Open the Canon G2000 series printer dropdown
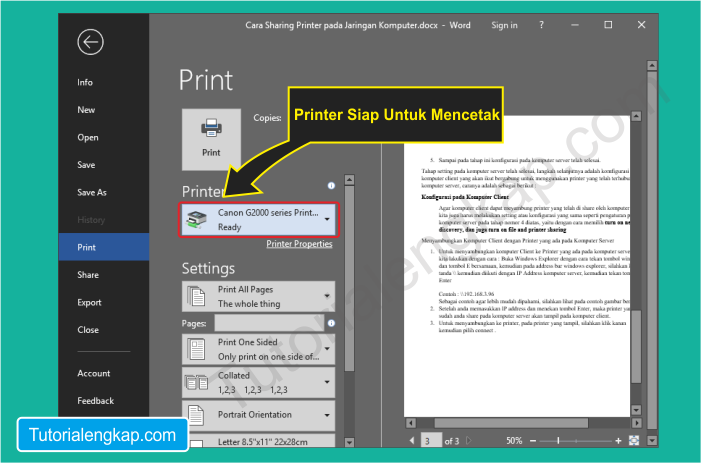Screen dimensions: 701x463 (x=259, y=220)
